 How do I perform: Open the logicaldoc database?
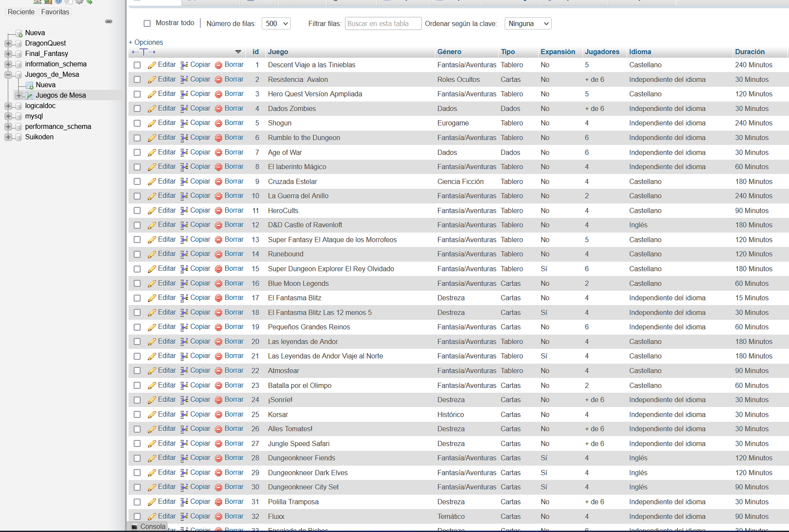coord(40,106)
